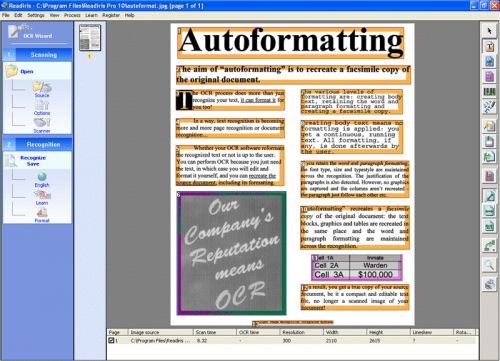Select the Scanner settings icon

click(x=42, y=123)
